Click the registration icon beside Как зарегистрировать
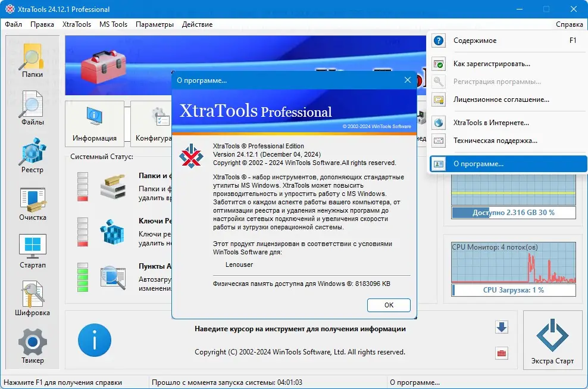Viewport: 588px width, 389px height. tap(439, 64)
